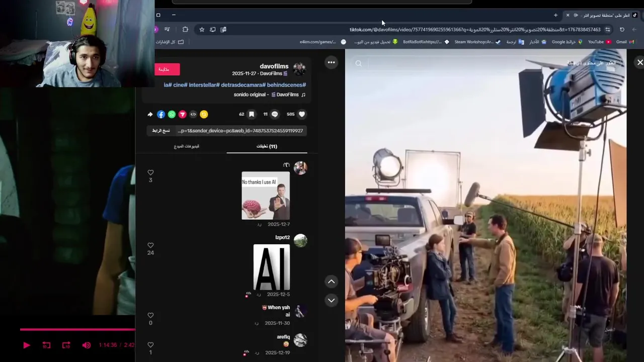Go to the next video arrow
The image size is (644, 362).
331,300
